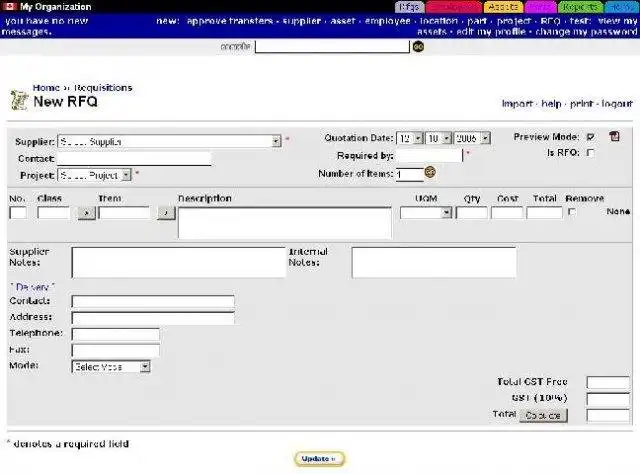
Task: Click the Description text area
Action: tap(284, 223)
